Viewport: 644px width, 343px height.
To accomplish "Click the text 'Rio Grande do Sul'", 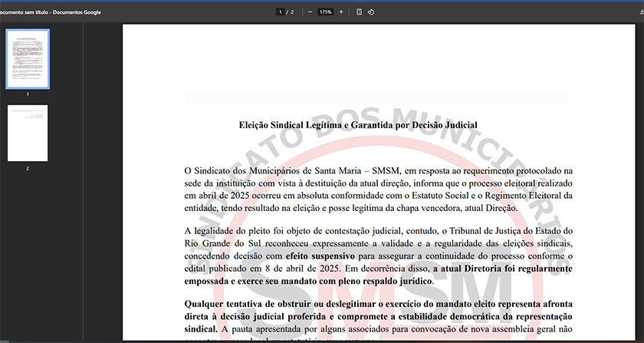I will [x=223, y=243].
